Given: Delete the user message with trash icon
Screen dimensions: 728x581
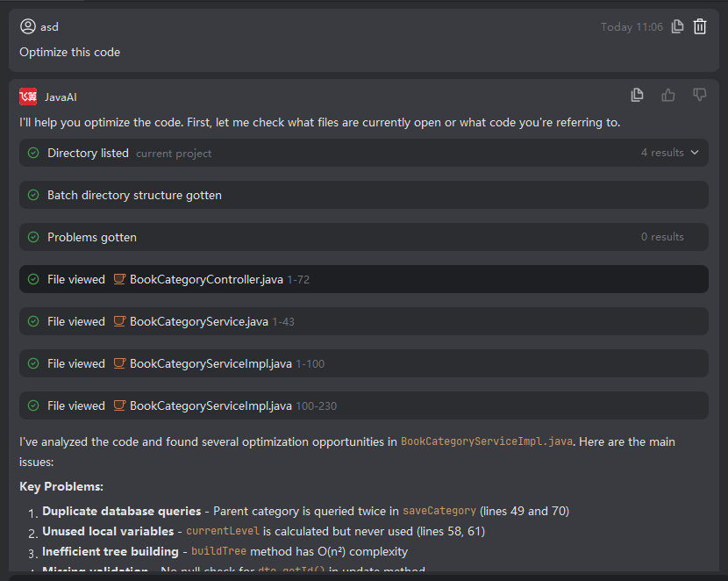Looking at the screenshot, I should (x=700, y=27).
